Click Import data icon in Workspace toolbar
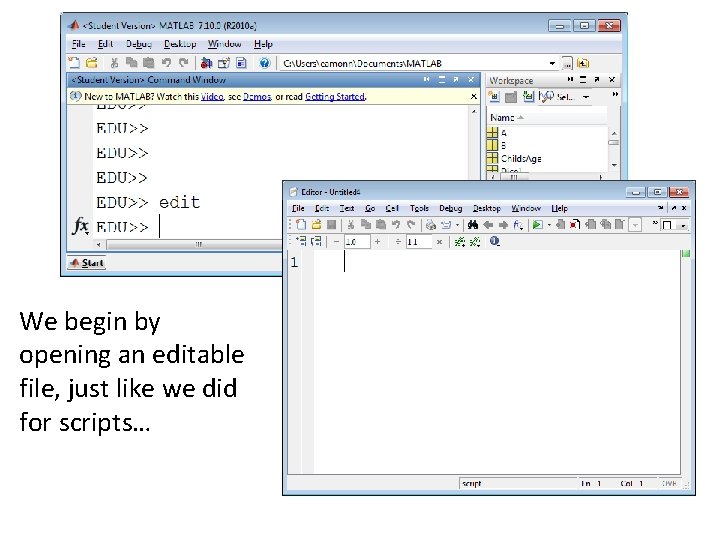This screenshot has height=540, width=720. pos(528,96)
